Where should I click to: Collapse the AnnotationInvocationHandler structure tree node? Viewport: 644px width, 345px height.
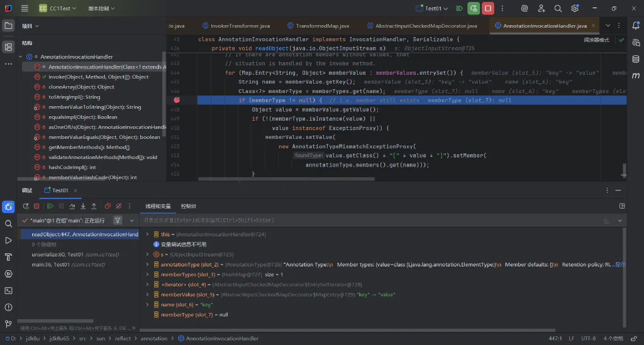tap(21, 57)
